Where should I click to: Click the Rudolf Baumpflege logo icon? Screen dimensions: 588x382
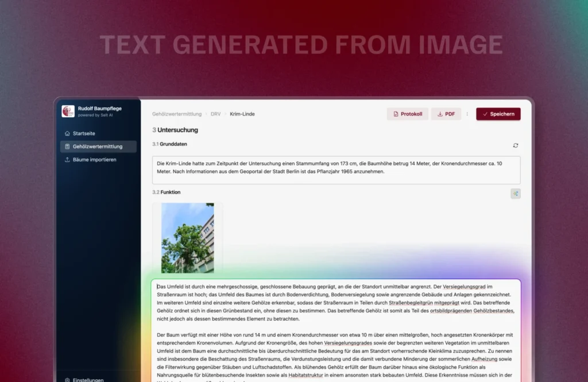click(68, 111)
